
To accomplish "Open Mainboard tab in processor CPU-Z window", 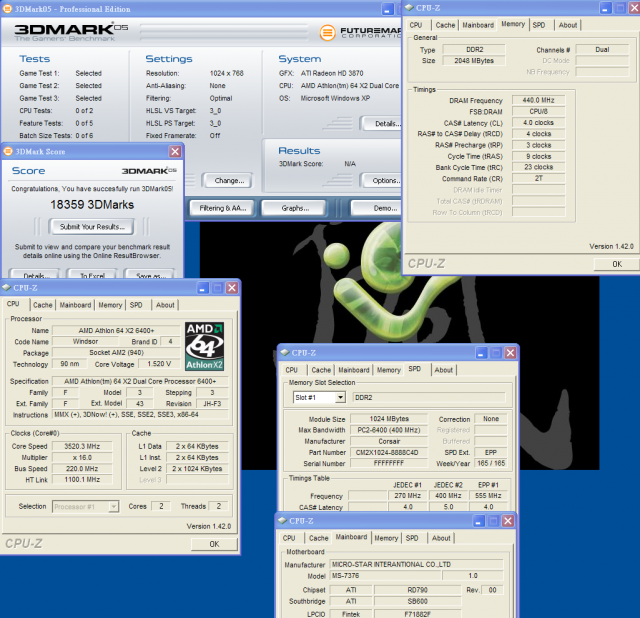I will click(x=76, y=305).
